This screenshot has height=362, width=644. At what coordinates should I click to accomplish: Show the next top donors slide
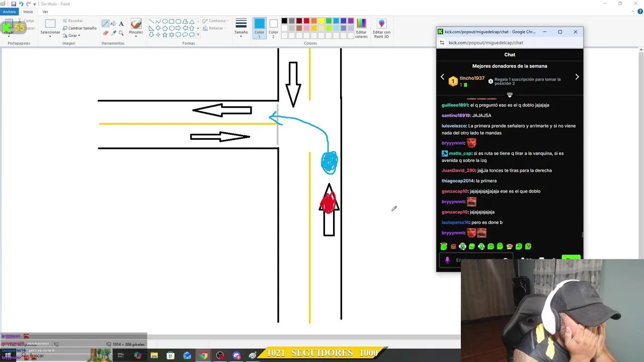(577, 77)
